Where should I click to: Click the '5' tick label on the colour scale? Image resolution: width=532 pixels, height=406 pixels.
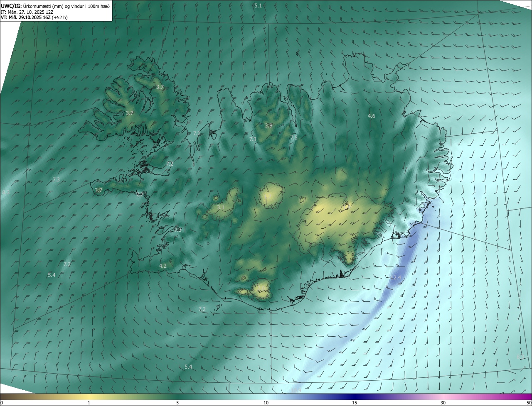(x=177, y=403)
